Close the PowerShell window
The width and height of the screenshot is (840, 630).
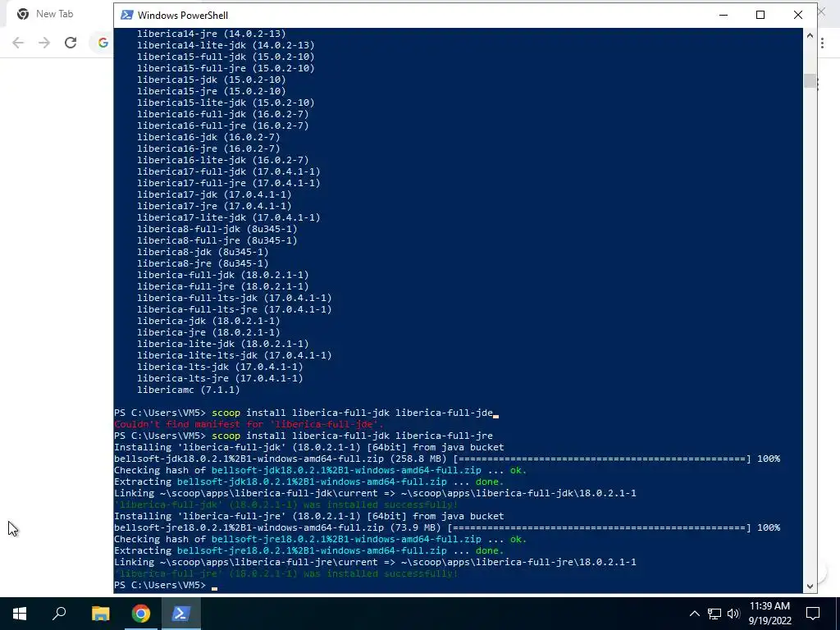click(x=797, y=15)
